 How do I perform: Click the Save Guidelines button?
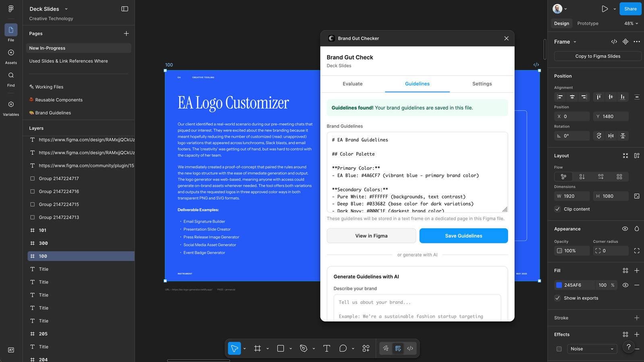click(464, 236)
